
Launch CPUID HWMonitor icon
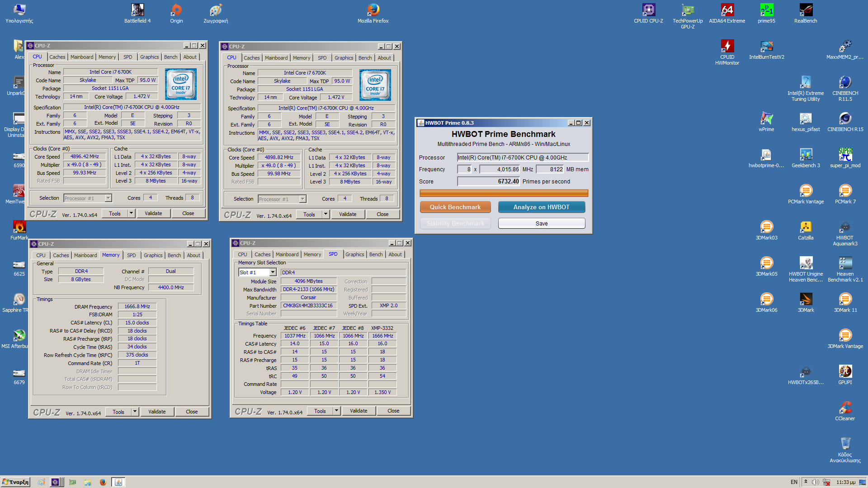coord(727,52)
